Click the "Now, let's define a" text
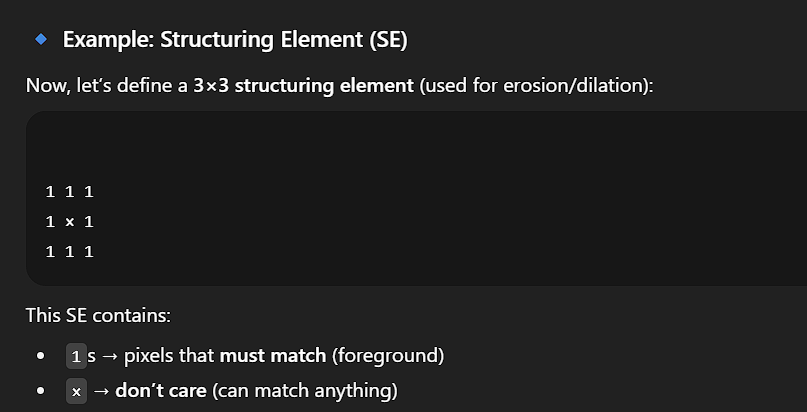The image size is (807, 412). [107, 85]
